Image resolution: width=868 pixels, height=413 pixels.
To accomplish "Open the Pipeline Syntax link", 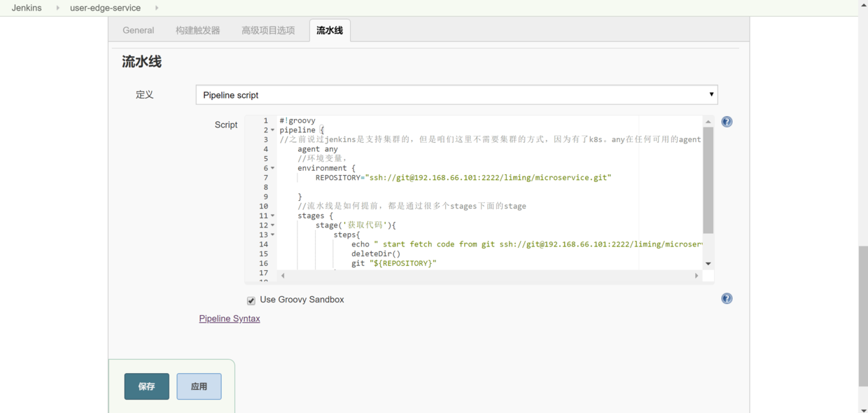I will click(230, 318).
